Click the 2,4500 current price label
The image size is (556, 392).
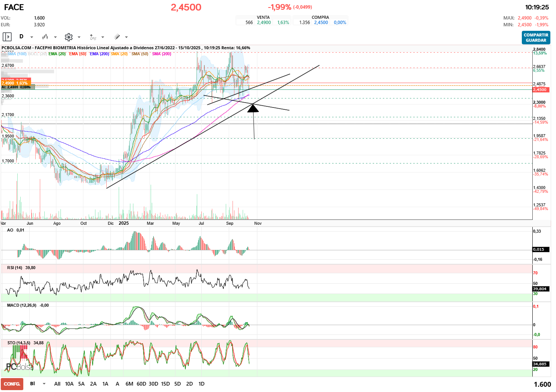click(540, 89)
